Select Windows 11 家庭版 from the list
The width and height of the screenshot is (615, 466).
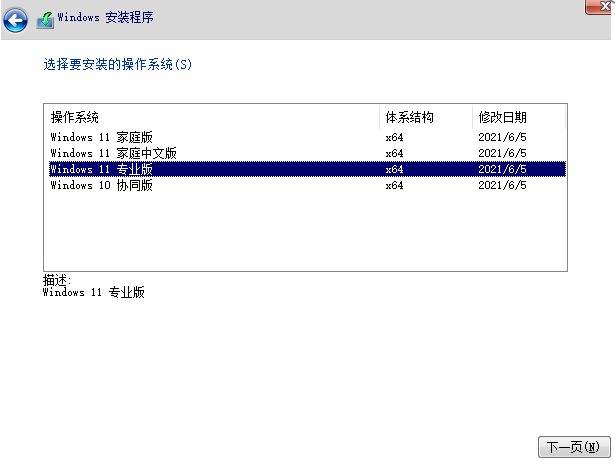(x=101, y=137)
